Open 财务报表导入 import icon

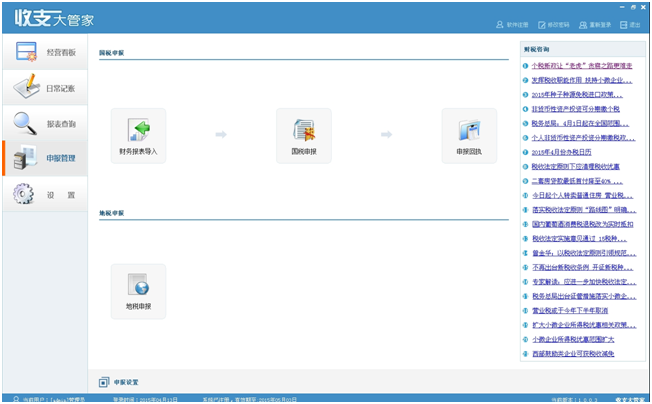tap(138, 135)
